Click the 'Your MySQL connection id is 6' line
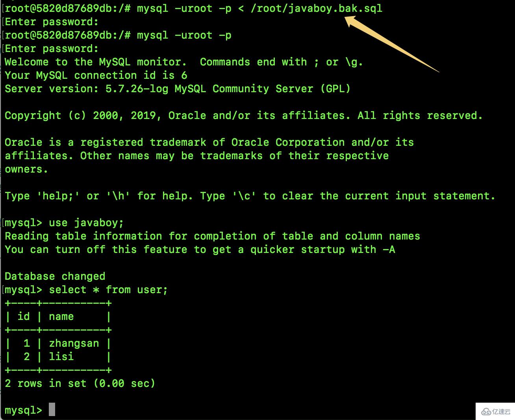This screenshot has width=515, height=420. (96, 75)
